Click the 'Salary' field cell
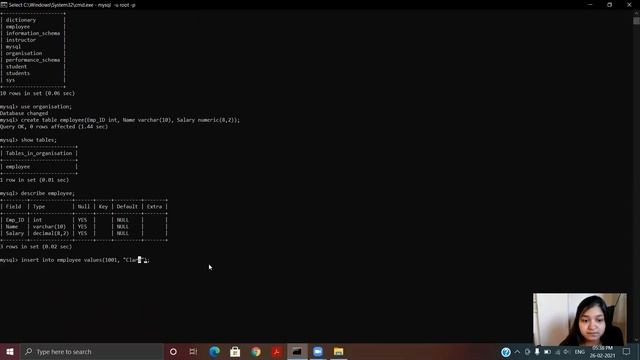Screen dimensions: 640x360 pos(15,233)
